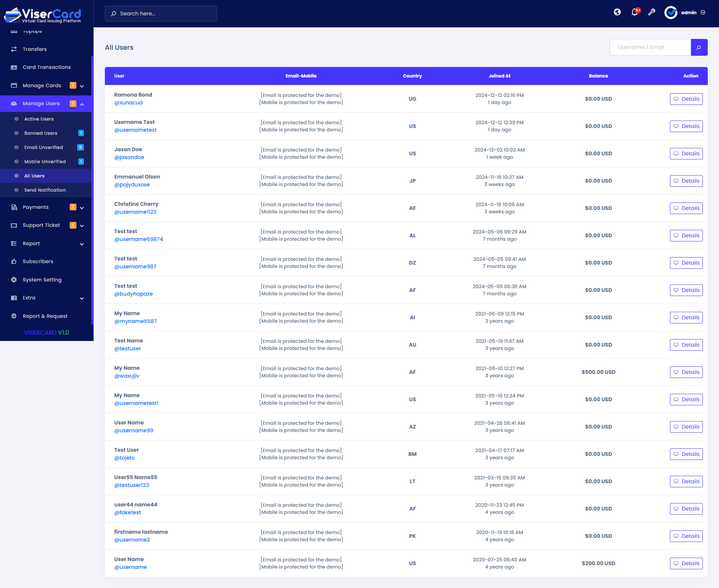Open Subscribers in the sidebar

38,262
